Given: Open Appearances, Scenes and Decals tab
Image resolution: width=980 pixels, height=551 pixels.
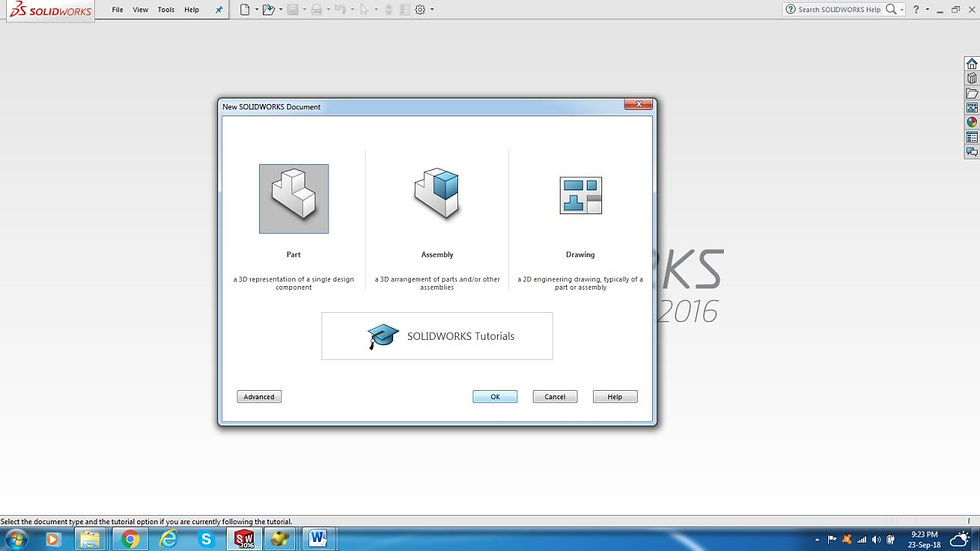Looking at the screenshot, I should click(972, 122).
